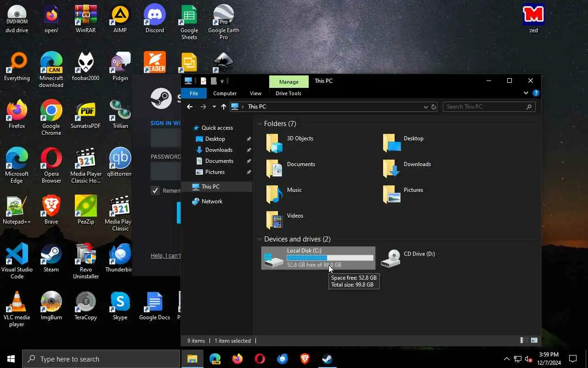Select the Documents folder in Folders group
The height and width of the screenshot is (368, 588).
291,169
